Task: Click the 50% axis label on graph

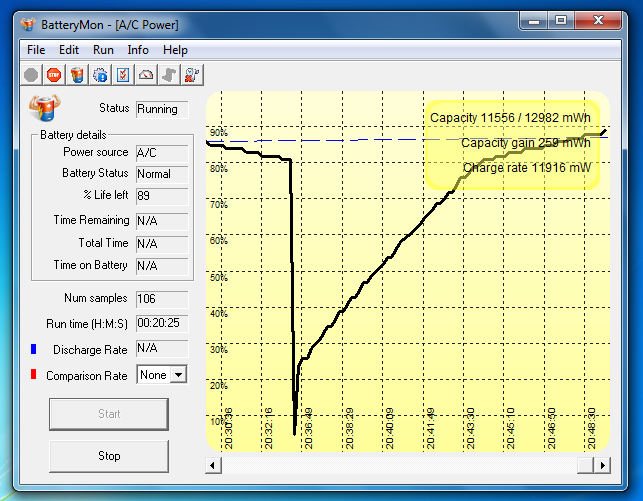Action: [x=219, y=278]
